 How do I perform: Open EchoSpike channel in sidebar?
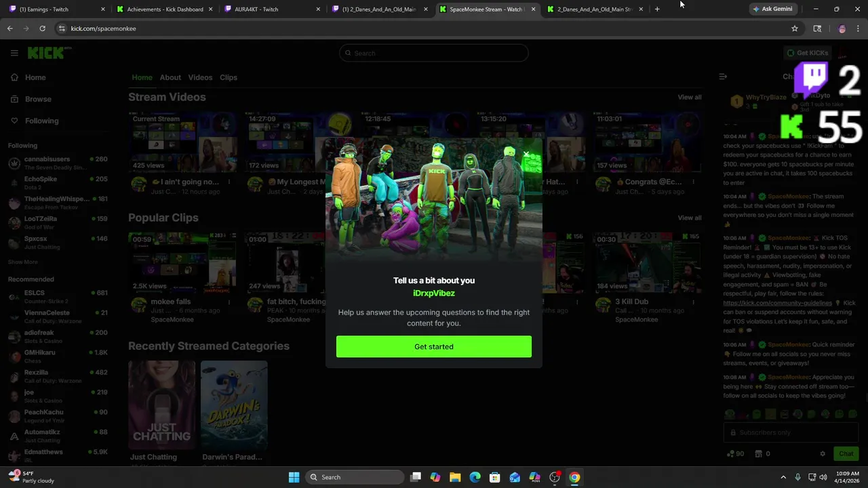point(58,182)
